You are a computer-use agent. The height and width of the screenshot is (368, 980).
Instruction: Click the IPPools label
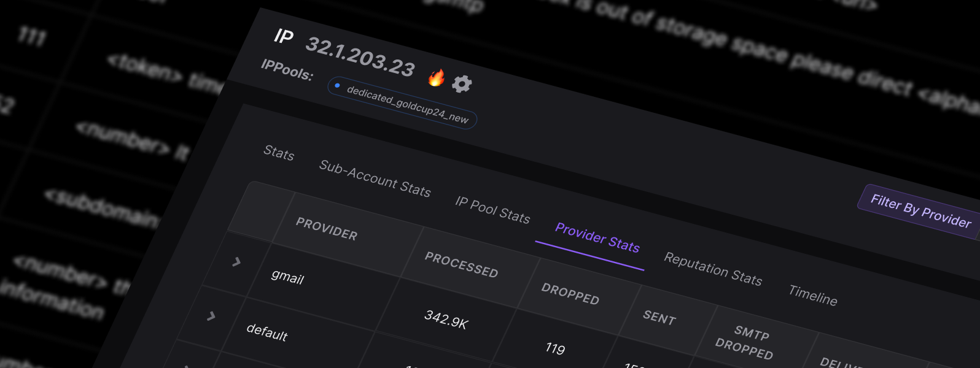point(287,71)
